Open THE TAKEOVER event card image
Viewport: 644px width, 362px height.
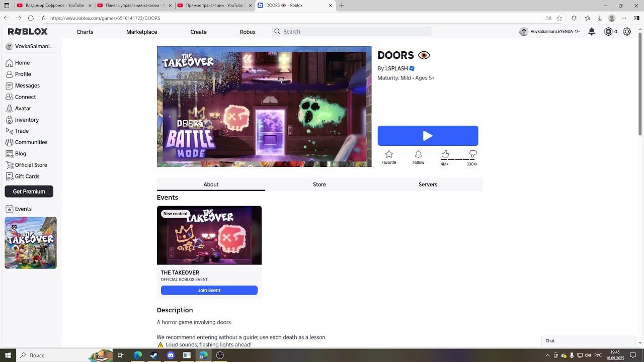(209, 235)
